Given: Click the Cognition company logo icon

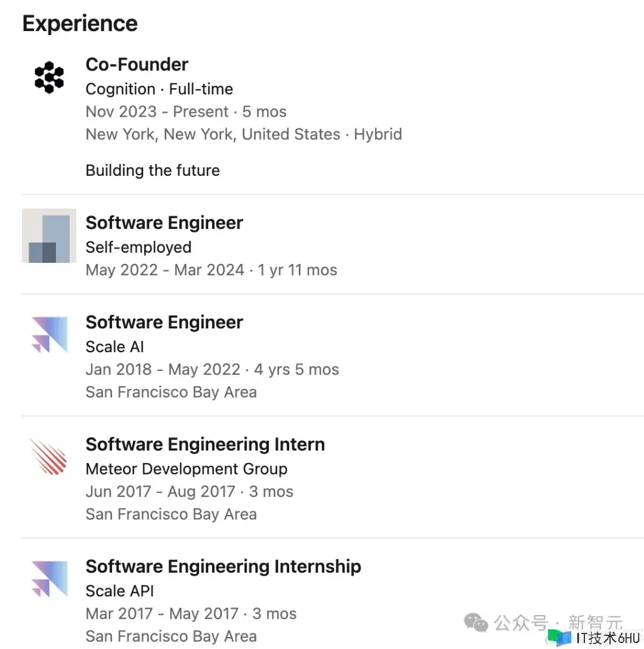Looking at the screenshot, I should [49, 77].
